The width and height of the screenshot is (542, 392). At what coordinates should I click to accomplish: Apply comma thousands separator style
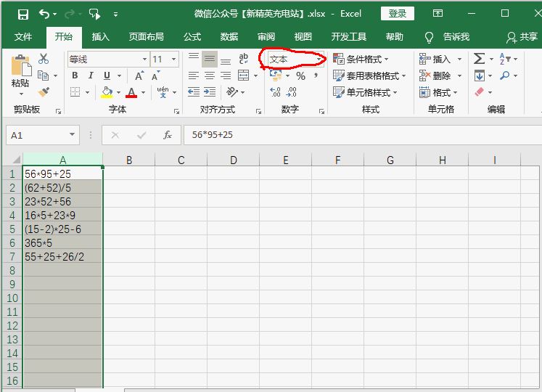point(316,75)
